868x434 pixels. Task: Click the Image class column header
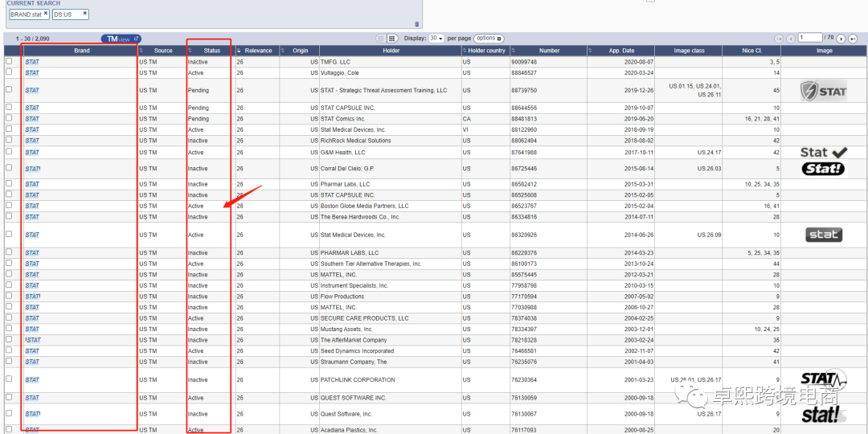coord(690,51)
